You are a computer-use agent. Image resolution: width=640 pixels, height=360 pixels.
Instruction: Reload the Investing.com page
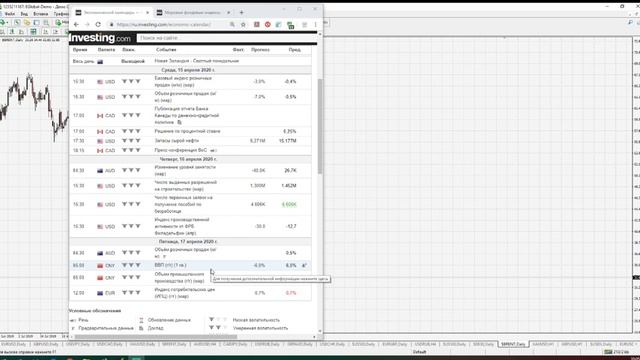98,24
